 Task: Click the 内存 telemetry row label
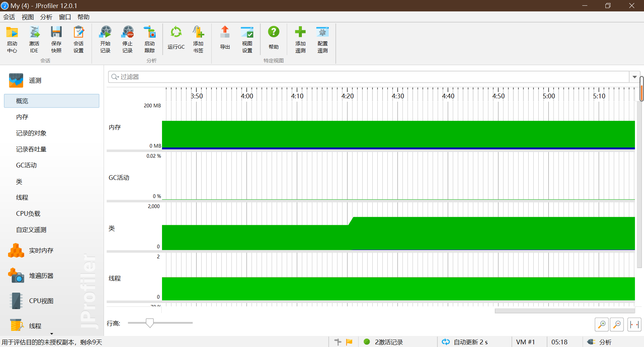pyautogui.click(x=115, y=128)
